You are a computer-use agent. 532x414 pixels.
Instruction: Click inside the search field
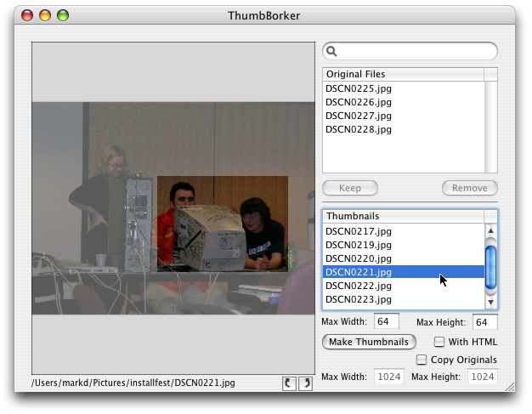pyautogui.click(x=410, y=51)
